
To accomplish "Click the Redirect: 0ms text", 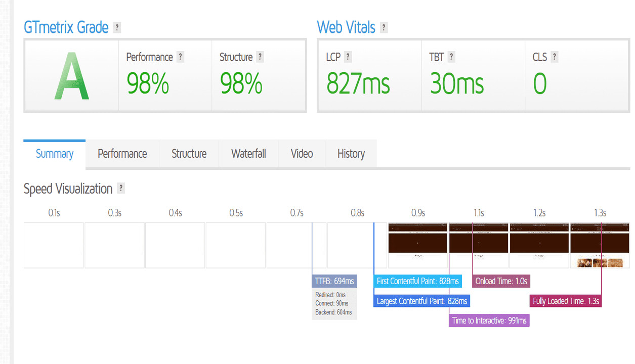I will 330,295.
